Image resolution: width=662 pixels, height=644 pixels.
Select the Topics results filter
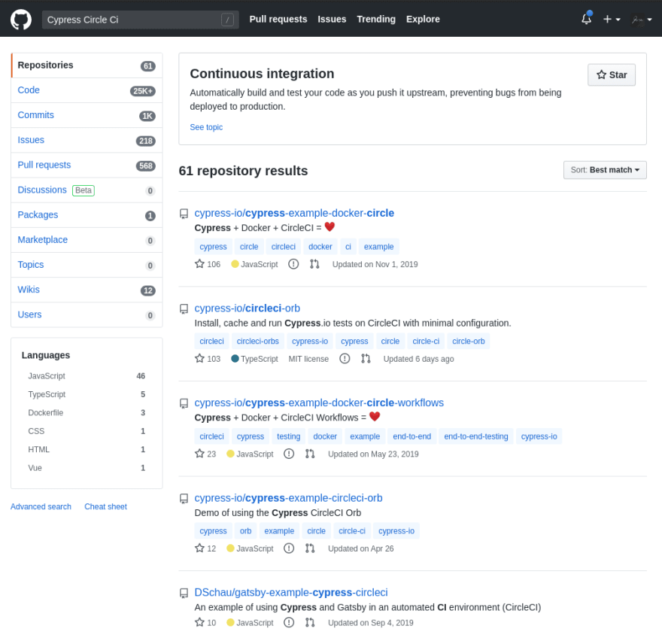click(x=87, y=265)
